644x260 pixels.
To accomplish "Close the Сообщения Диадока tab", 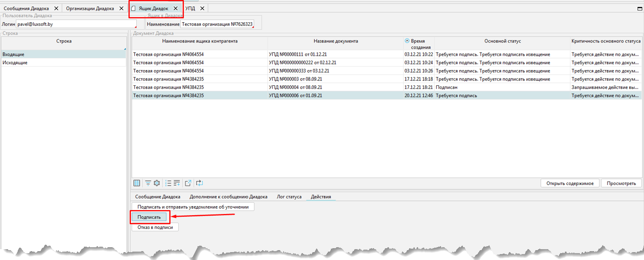I will [x=56, y=8].
